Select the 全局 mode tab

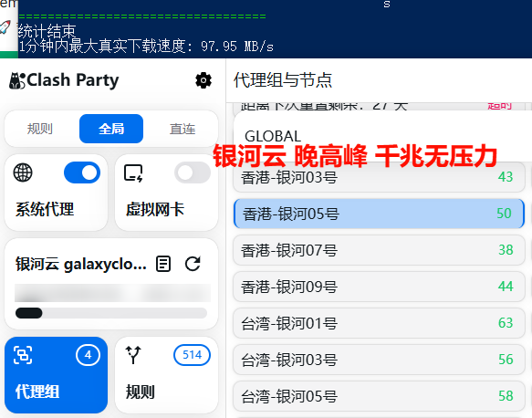[x=111, y=129]
